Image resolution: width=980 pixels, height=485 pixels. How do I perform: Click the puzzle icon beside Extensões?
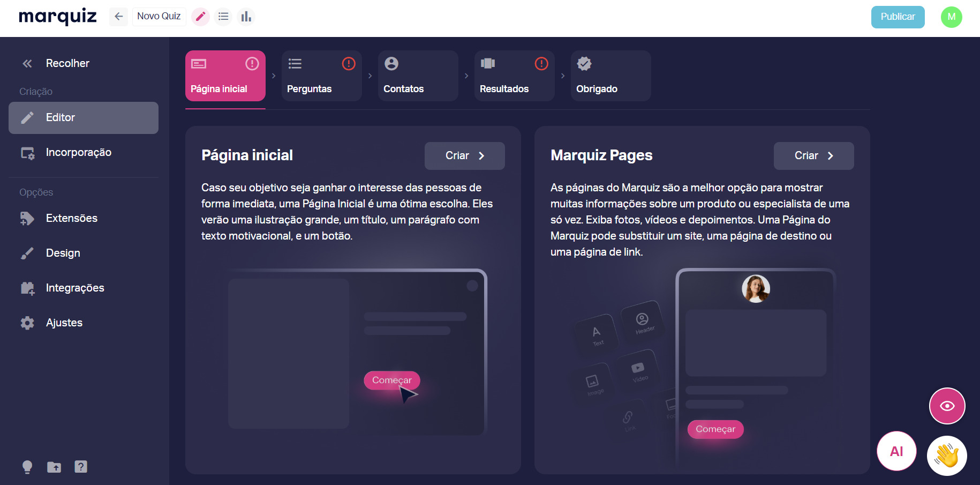point(27,218)
